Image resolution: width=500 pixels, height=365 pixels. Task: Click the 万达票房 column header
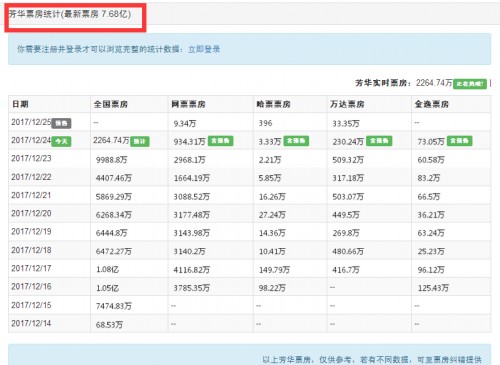click(347, 104)
